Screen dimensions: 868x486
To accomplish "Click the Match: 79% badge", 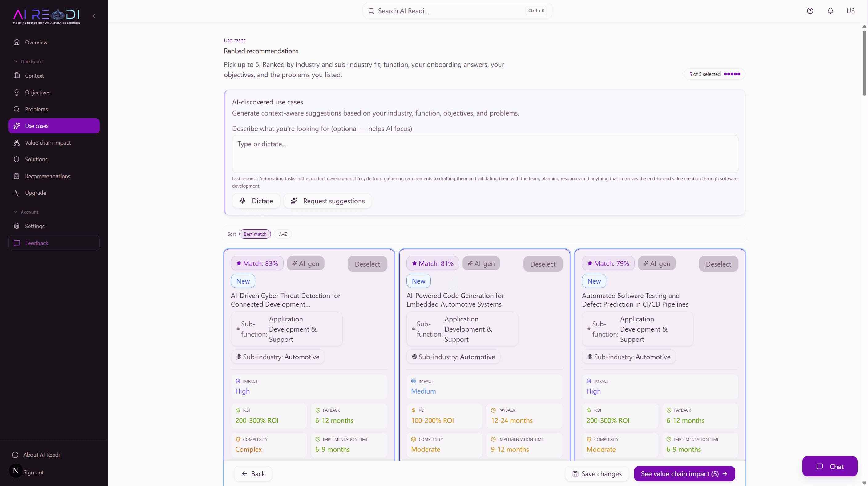I will pos(608,263).
